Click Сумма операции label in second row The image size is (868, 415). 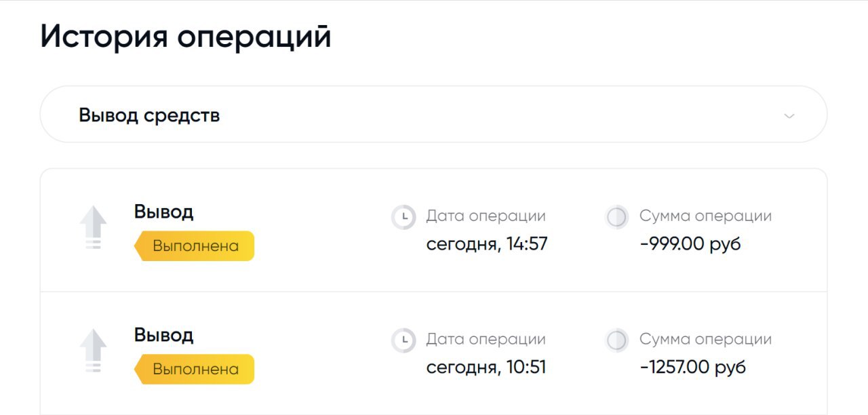(705, 340)
